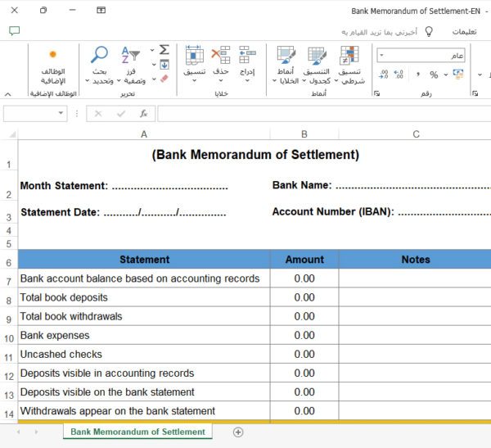Expand the Name Box dropdown arrow
Viewport: 491px width, 448px height.
(61, 114)
